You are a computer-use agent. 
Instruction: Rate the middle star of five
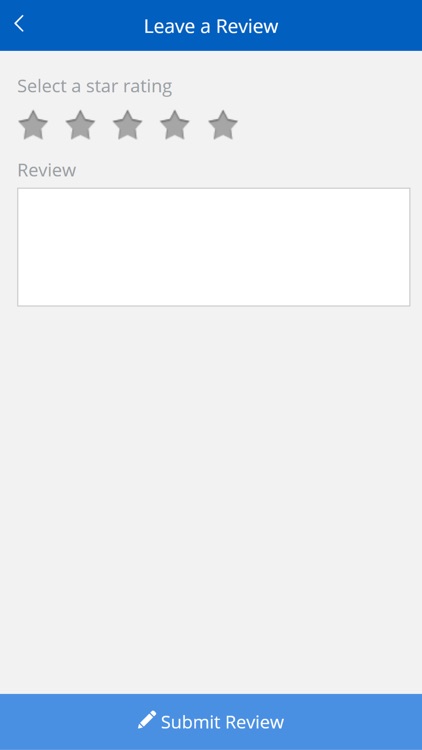pos(128,125)
